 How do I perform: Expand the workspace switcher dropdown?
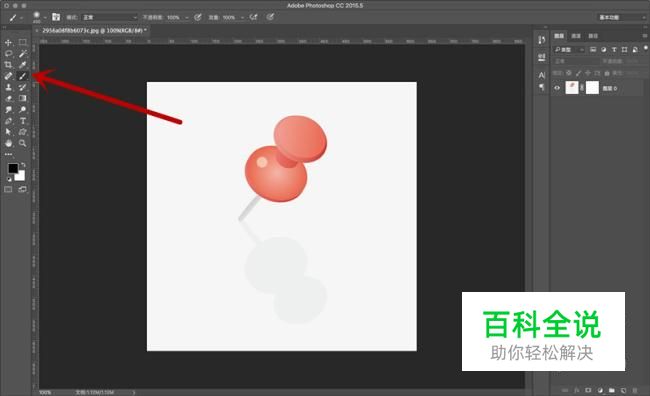click(x=621, y=17)
